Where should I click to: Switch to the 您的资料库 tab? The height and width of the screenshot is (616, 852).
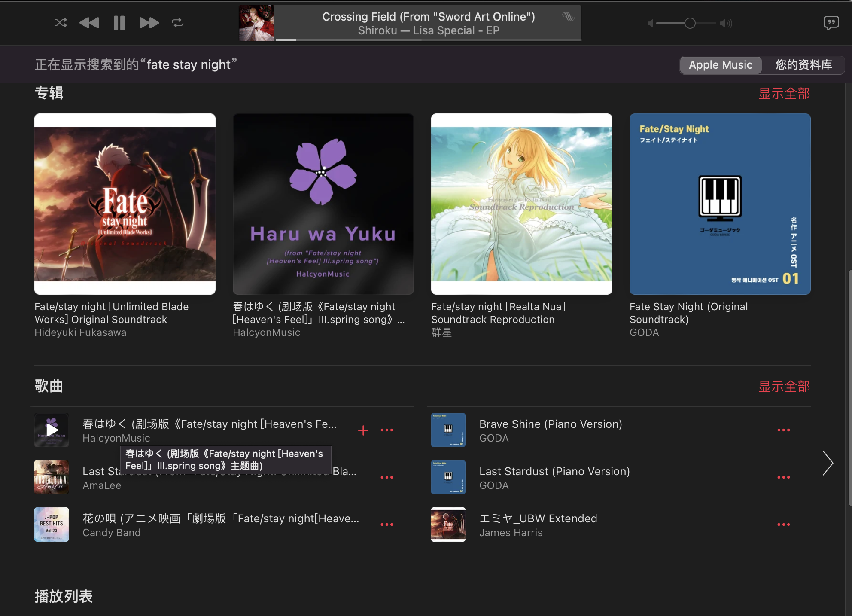pos(803,65)
